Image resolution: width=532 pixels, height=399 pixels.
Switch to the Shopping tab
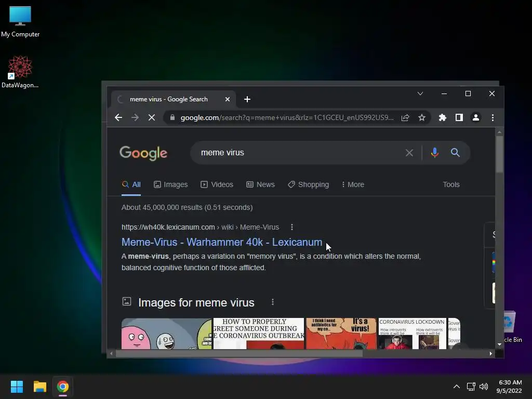[x=309, y=184]
